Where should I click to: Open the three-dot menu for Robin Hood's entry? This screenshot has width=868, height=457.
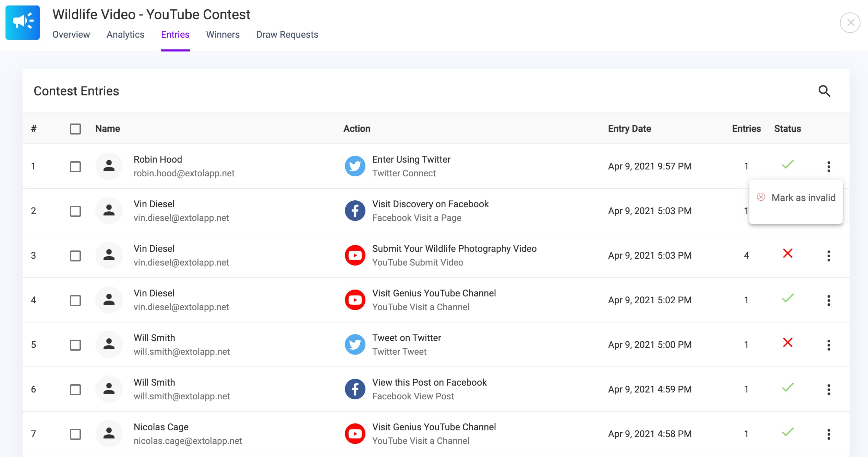point(829,167)
